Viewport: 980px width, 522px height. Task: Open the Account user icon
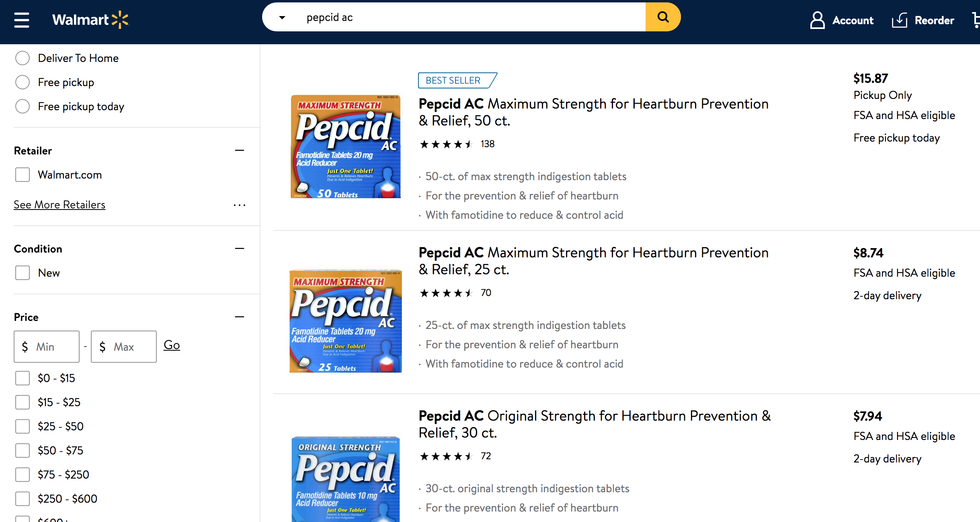(x=817, y=20)
